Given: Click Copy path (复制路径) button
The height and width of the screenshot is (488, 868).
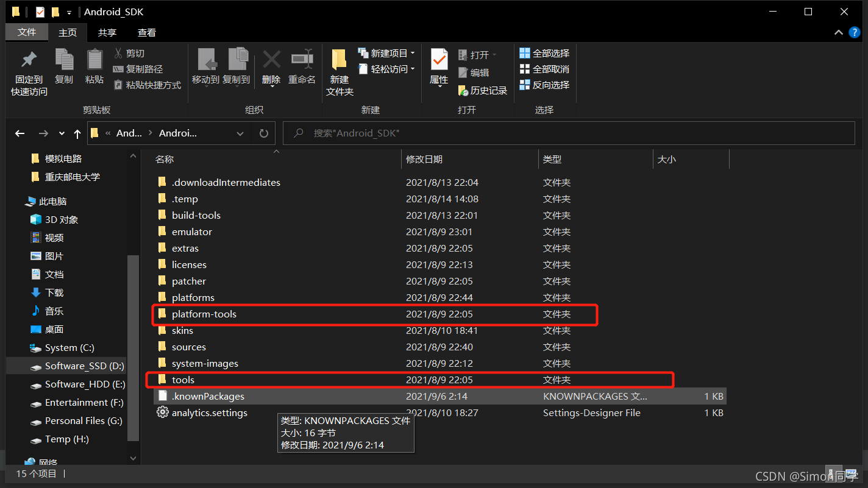Looking at the screenshot, I should click(x=138, y=69).
